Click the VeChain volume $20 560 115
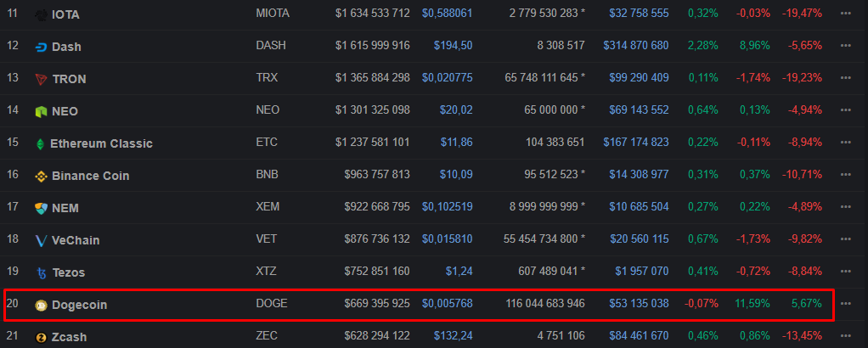Image resolution: width=868 pixels, height=348 pixels. 640,239
